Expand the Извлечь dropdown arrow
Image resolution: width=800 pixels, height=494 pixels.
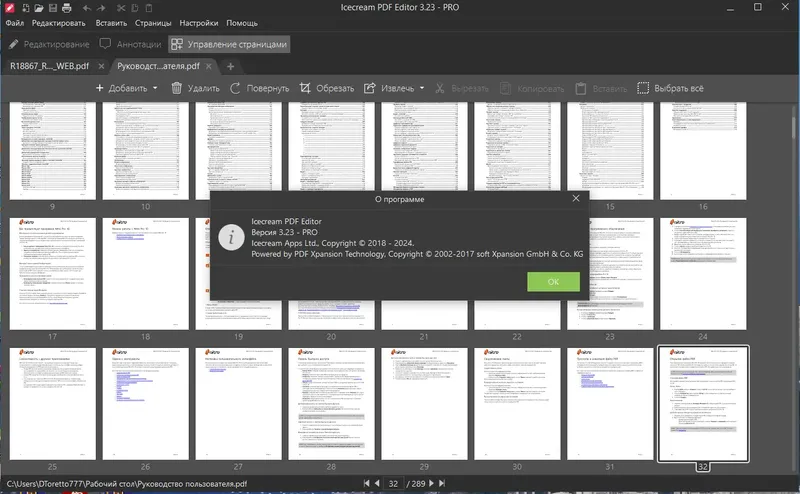click(x=422, y=88)
